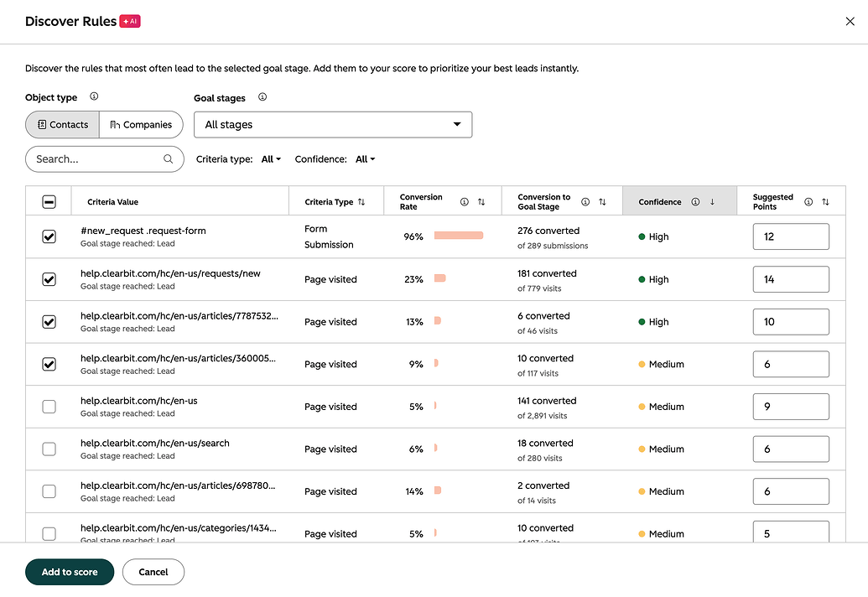This screenshot has width=868, height=597.
Task: Edit suggested points for articles/698780 row
Action: 791,491
